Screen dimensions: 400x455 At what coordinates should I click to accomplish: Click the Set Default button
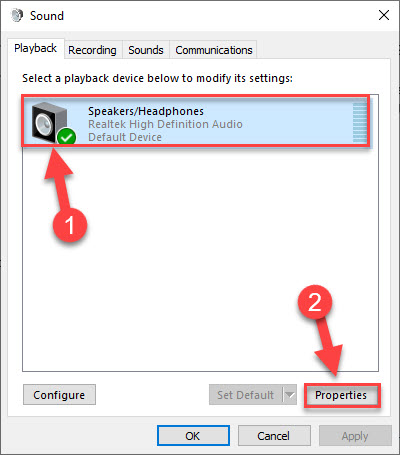[246, 395]
